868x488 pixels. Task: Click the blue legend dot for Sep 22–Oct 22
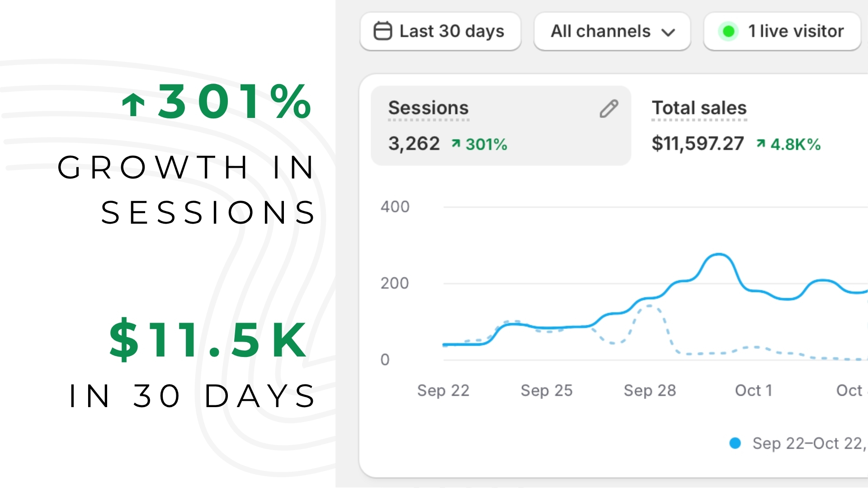(x=735, y=443)
